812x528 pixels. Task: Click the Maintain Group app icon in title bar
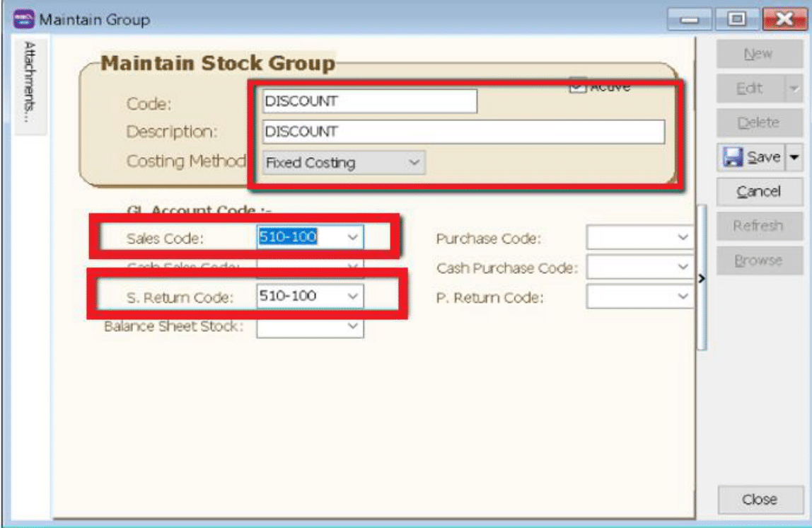pos(23,19)
